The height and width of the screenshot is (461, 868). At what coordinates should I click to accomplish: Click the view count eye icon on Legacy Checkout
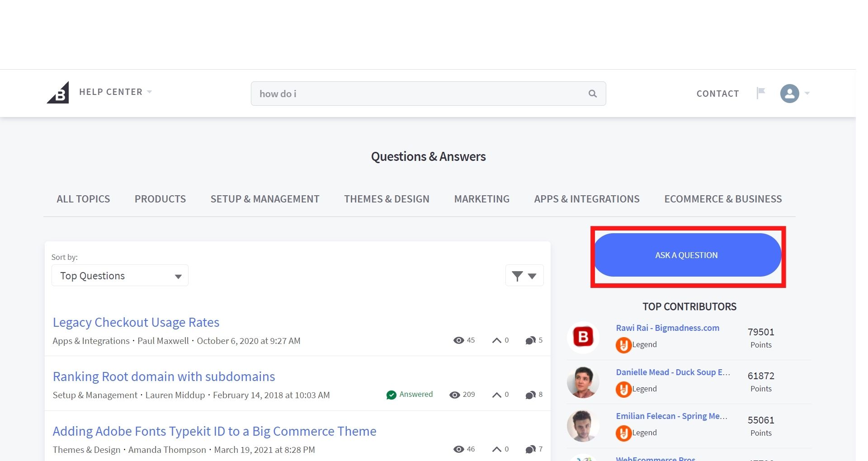(458, 340)
